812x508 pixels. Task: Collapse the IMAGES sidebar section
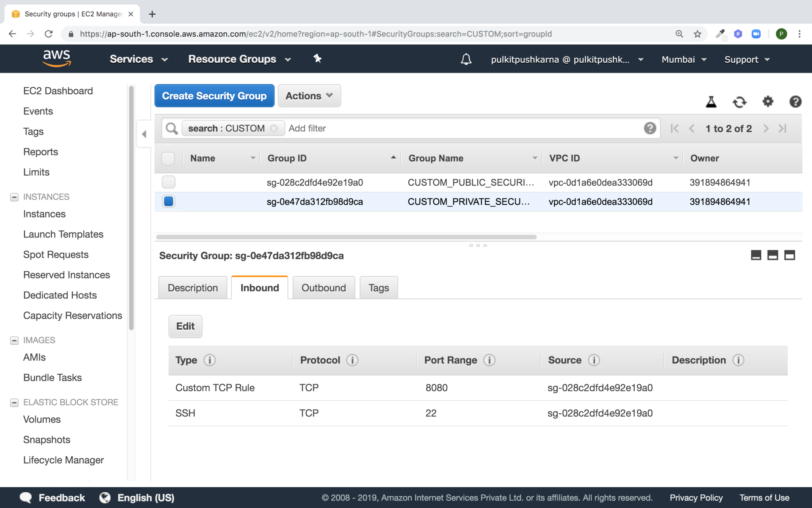pos(14,340)
